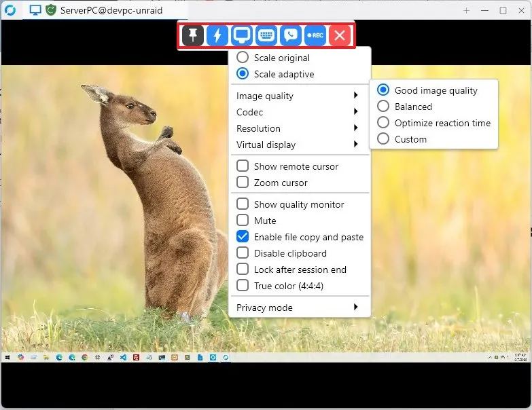Enable Zoom cursor checkbox
The image size is (532, 410).
243,183
